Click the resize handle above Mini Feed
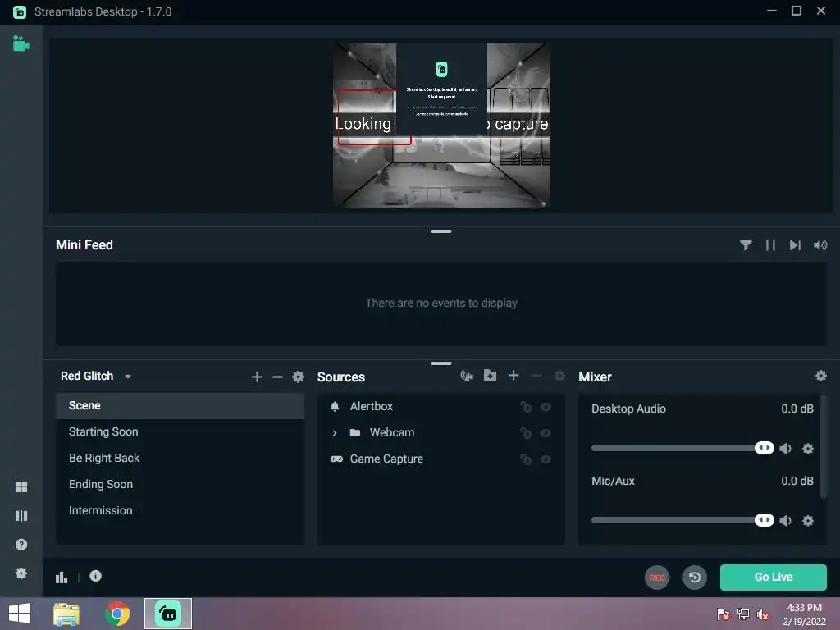This screenshot has height=630, width=840. pyautogui.click(x=441, y=231)
